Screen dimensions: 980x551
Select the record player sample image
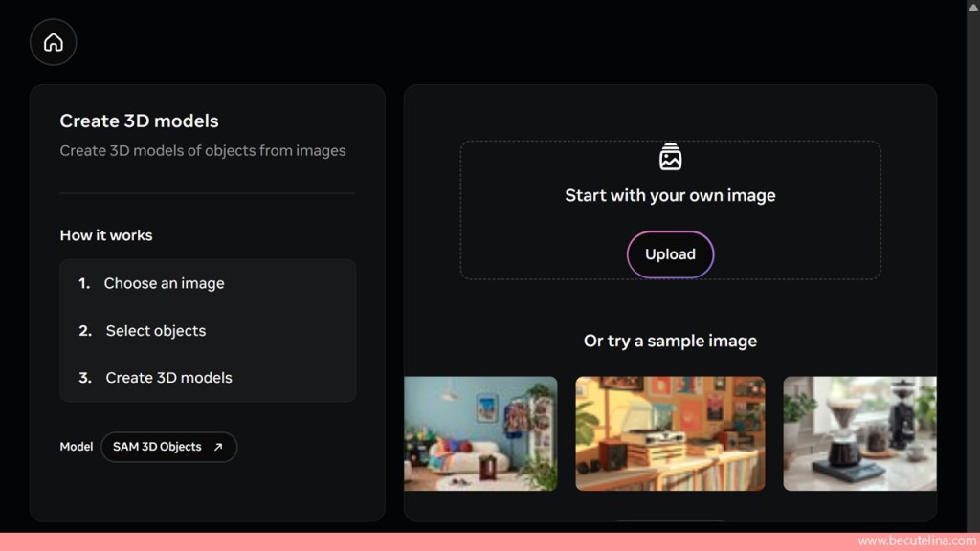(x=670, y=433)
